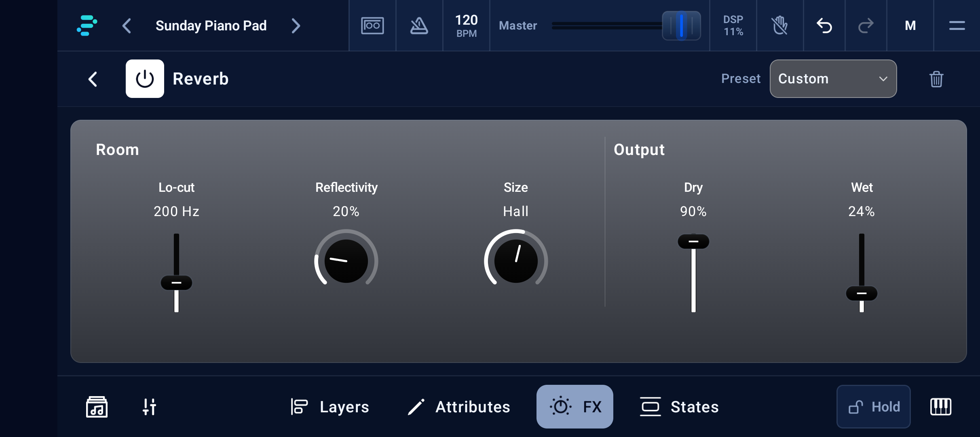
Task: Go to previous preset arrow
Action: pos(127,25)
